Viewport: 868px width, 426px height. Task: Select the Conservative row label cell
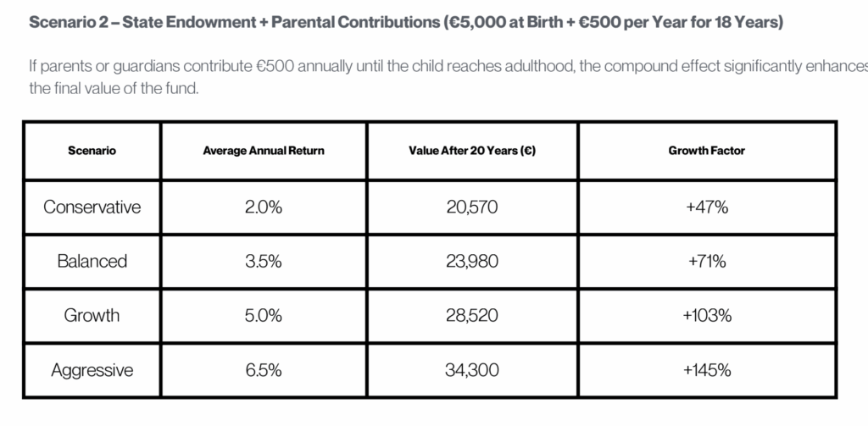92,207
